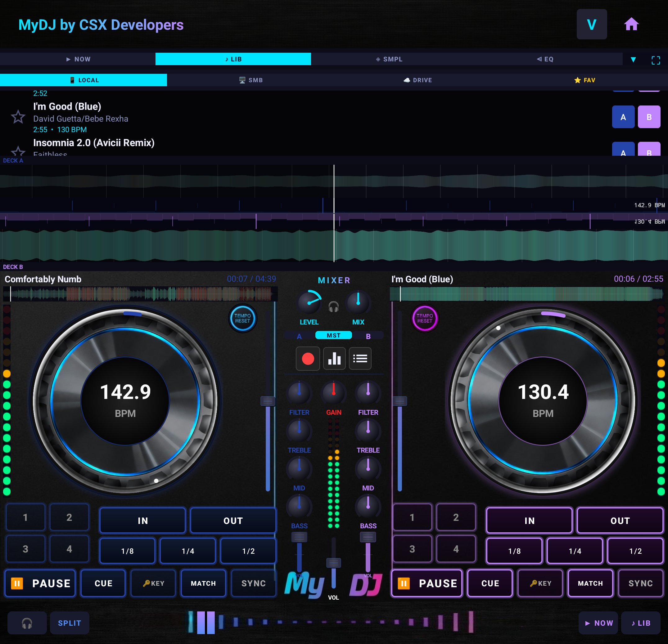
Task: Set deck B loop IN point
Action: point(529,520)
